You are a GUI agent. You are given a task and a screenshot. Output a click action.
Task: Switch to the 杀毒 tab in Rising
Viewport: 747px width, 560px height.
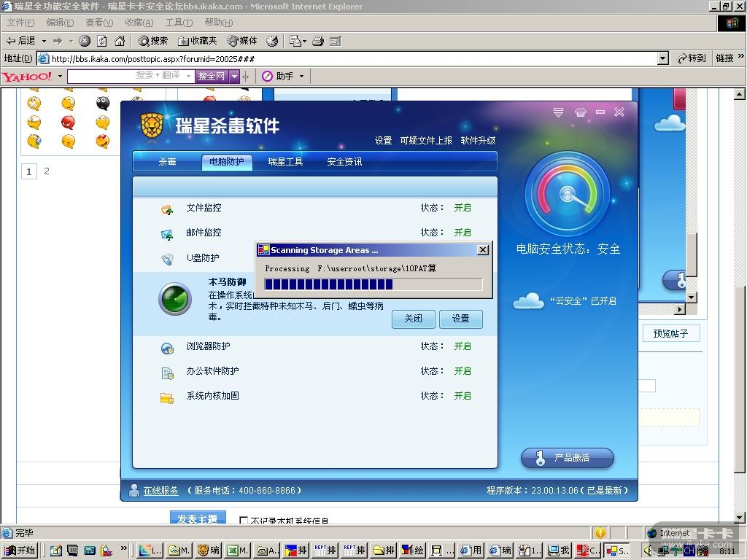(x=167, y=162)
